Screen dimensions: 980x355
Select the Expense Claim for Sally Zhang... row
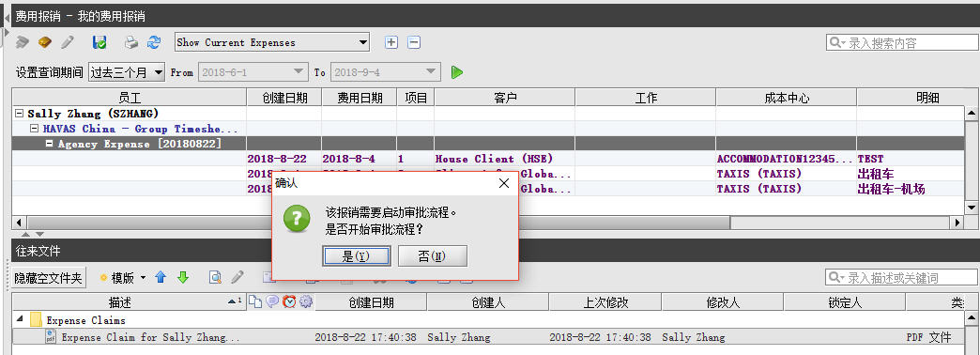pyautogui.click(x=489, y=337)
